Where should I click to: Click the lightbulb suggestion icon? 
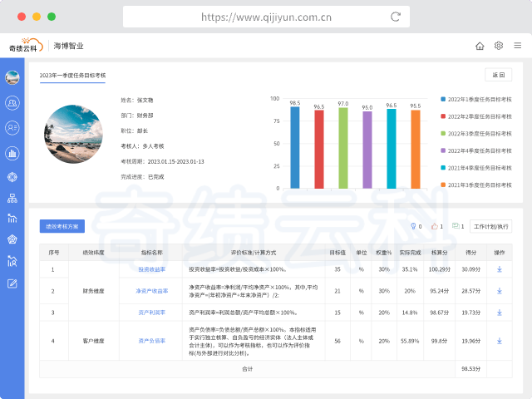click(x=412, y=226)
